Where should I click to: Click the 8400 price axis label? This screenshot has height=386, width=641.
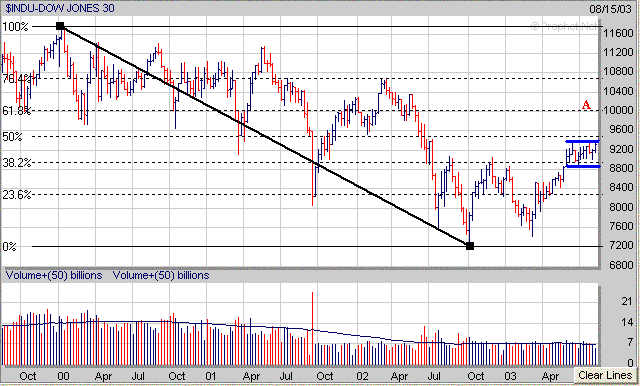(x=621, y=187)
